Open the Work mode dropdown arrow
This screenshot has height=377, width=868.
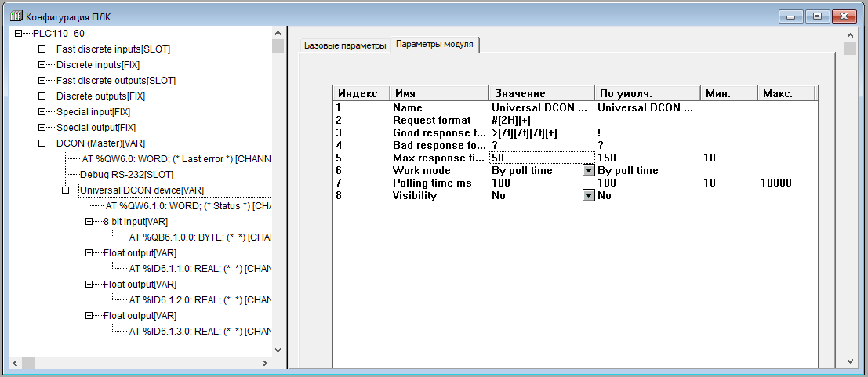(x=588, y=171)
